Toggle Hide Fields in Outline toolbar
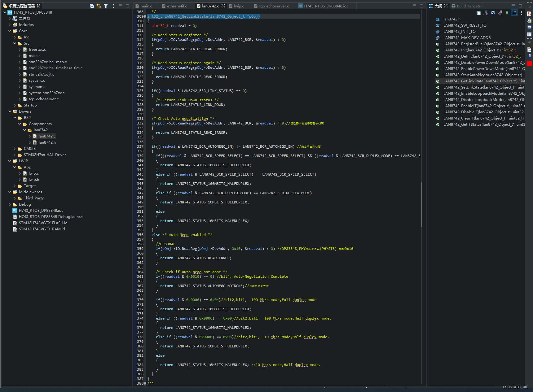533x392 pixels. coord(493,13)
